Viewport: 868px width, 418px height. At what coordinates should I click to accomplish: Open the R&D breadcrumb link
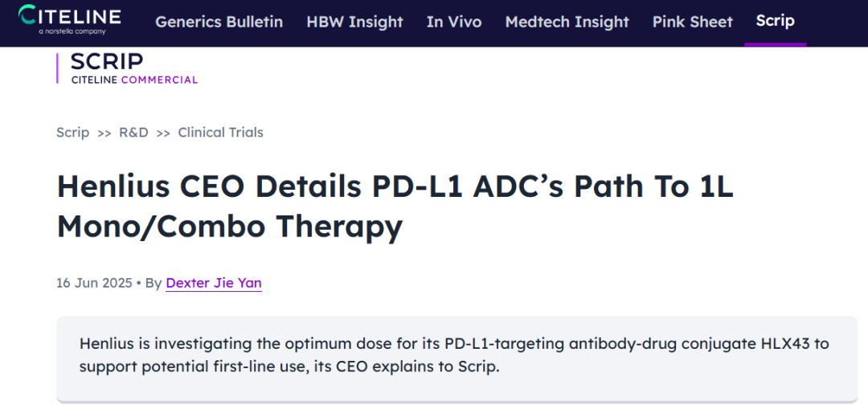133,133
